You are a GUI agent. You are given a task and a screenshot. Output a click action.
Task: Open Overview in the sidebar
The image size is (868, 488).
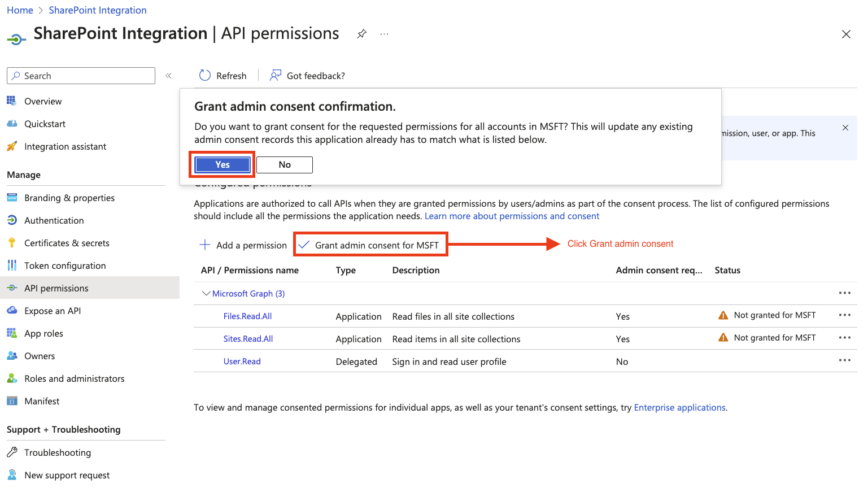click(43, 101)
